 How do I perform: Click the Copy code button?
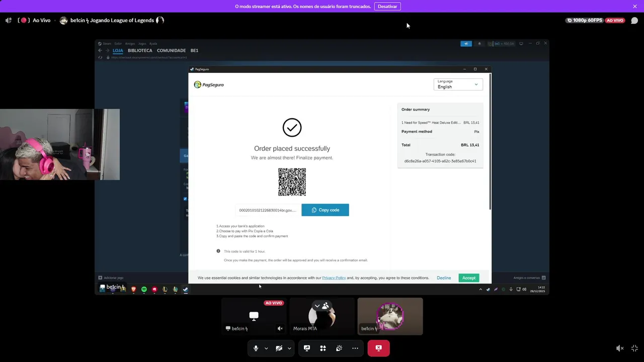tap(325, 210)
